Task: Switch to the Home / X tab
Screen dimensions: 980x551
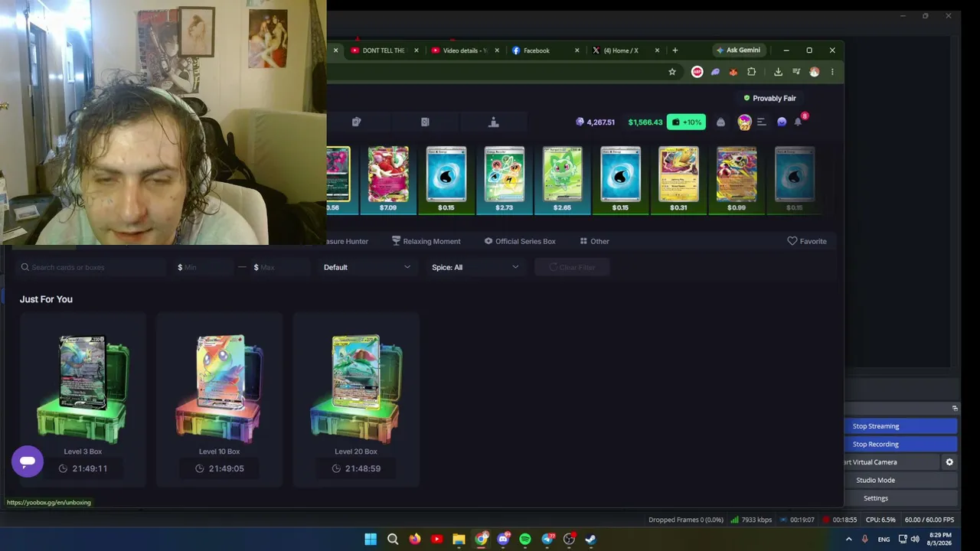Action: (625, 51)
